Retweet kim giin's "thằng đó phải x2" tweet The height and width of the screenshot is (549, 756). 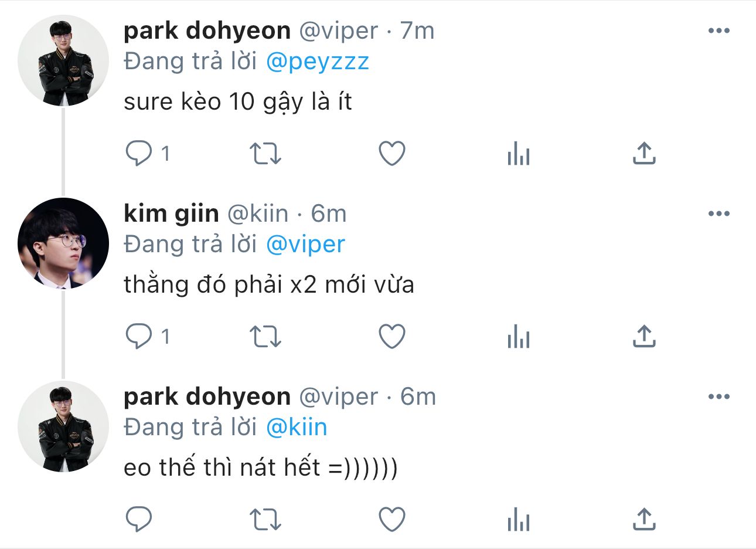265,337
